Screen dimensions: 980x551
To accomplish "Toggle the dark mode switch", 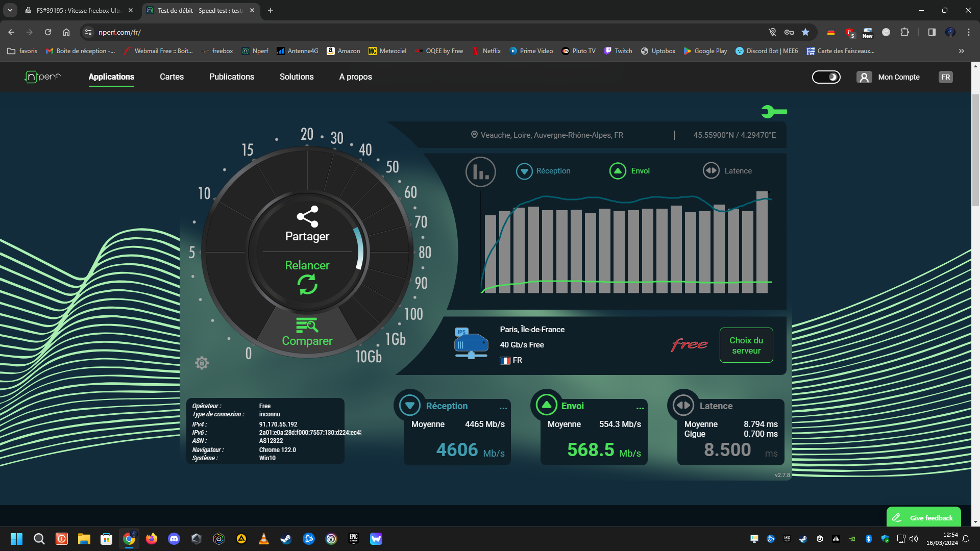I will (826, 77).
